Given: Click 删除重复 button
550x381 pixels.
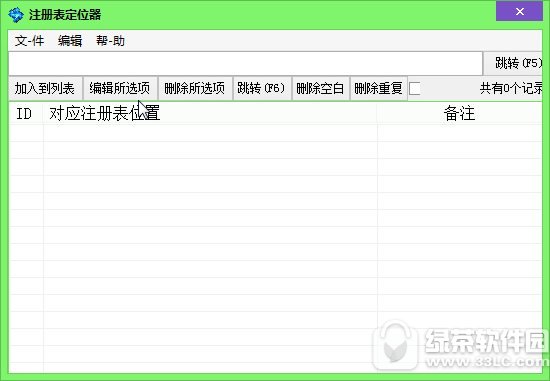Looking at the screenshot, I should [x=378, y=88].
